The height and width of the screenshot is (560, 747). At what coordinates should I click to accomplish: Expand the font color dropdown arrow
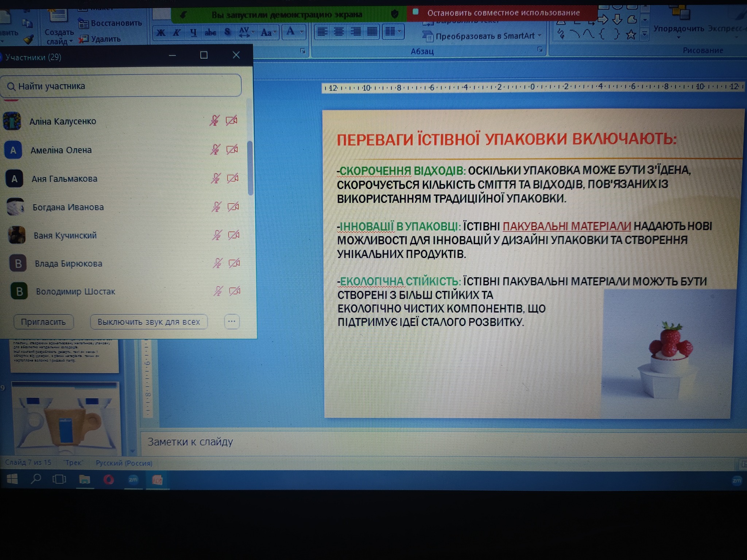coord(302,32)
